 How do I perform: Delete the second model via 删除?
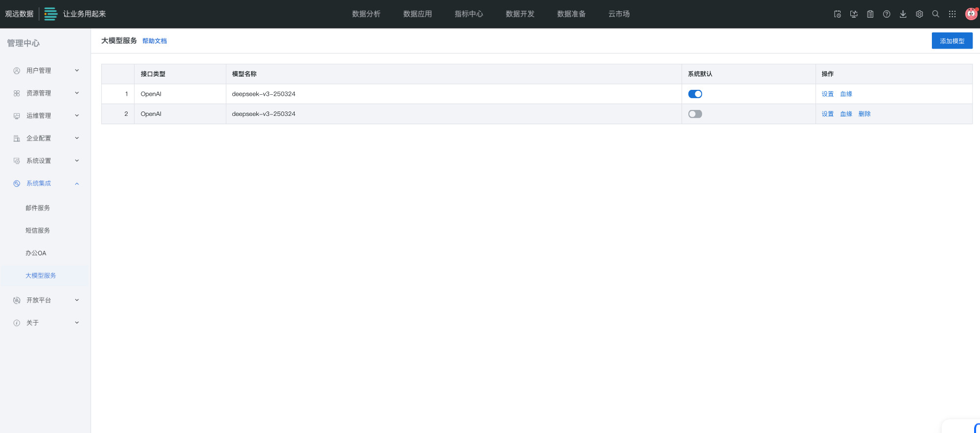[864, 114]
